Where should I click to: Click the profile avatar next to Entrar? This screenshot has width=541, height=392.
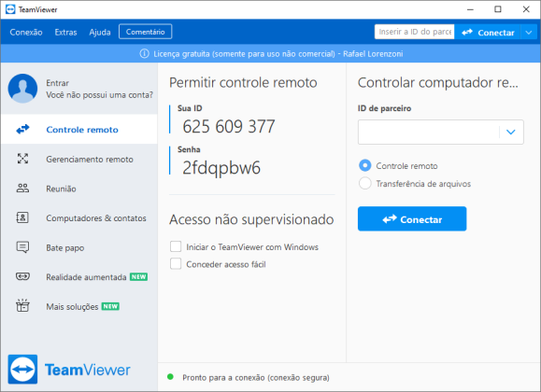pos(22,89)
